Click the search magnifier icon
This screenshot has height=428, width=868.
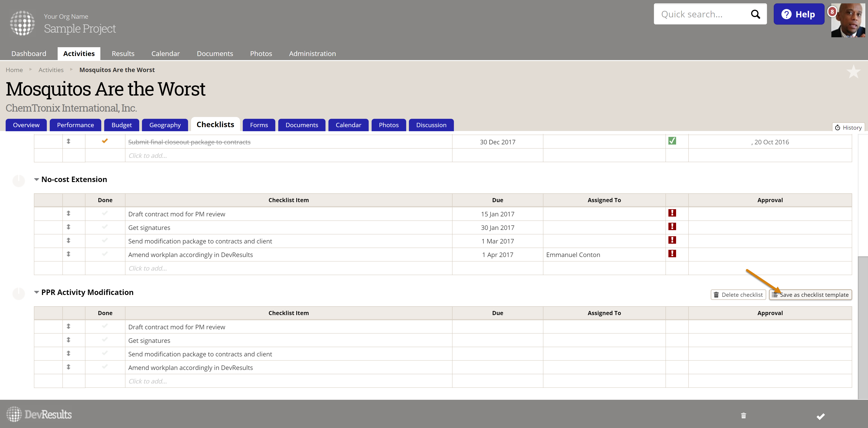(755, 14)
